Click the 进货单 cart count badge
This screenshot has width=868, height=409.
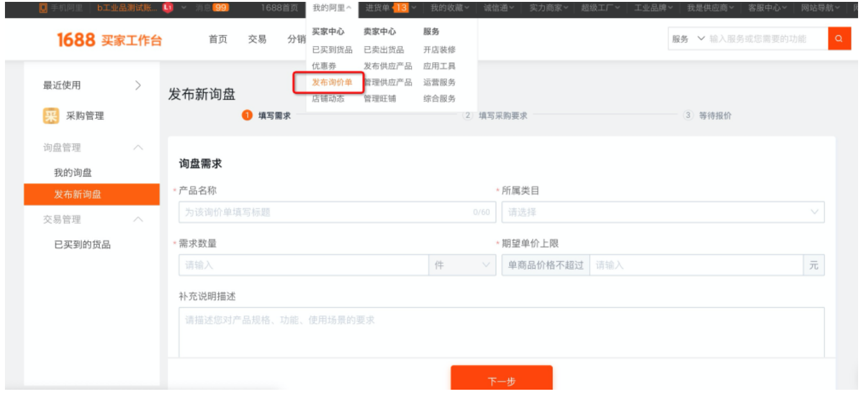(x=400, y=8)
